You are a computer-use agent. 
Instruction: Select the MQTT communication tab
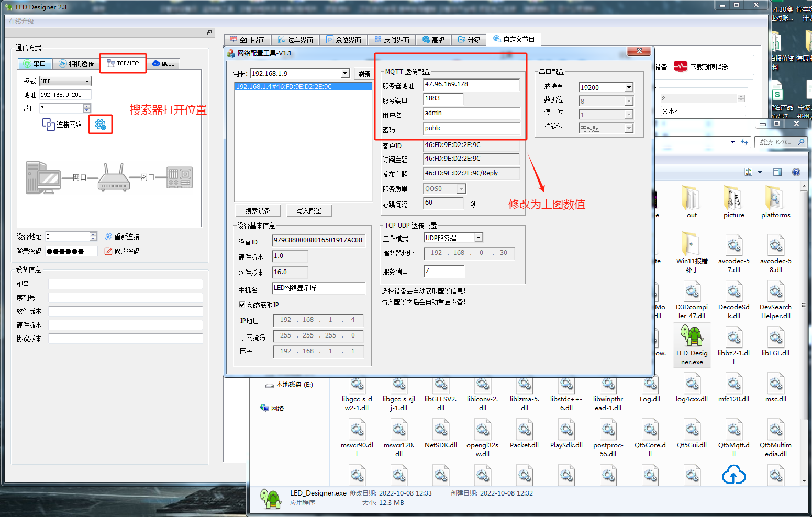163,64
